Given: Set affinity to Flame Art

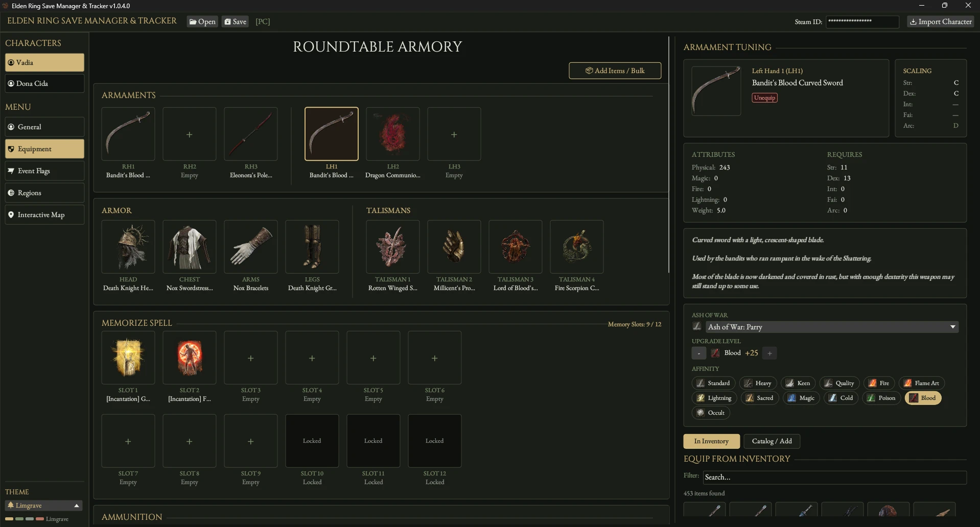Looking at the screenshot, I should [x=922, y=383].
